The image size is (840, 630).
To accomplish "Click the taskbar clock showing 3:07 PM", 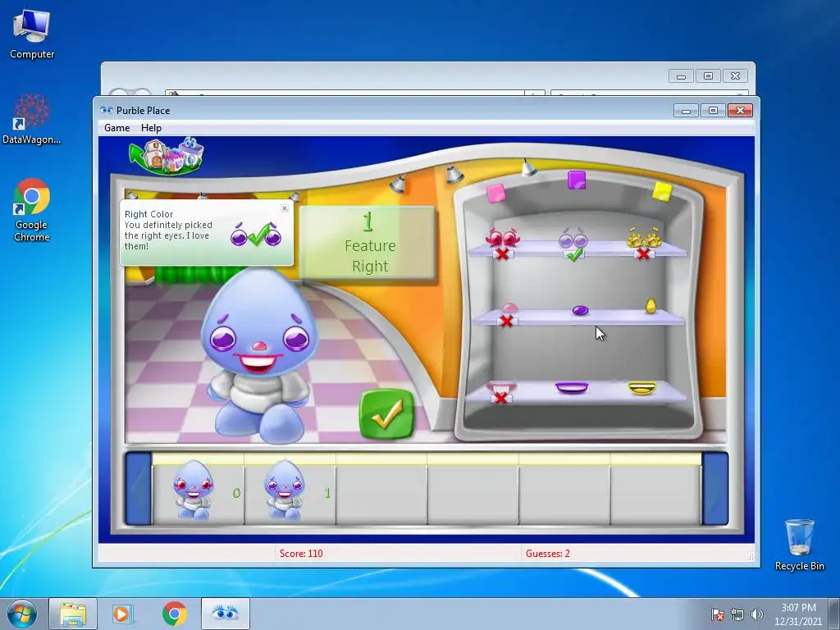I will [798, 614].
